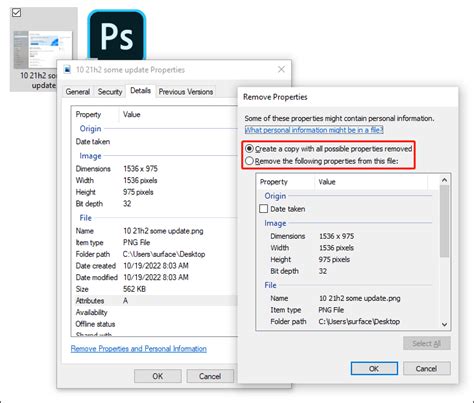Click Cancel in Remove Properties dialog
The image size is (474, 403).
pyautogui.click(x=427, y=369)
